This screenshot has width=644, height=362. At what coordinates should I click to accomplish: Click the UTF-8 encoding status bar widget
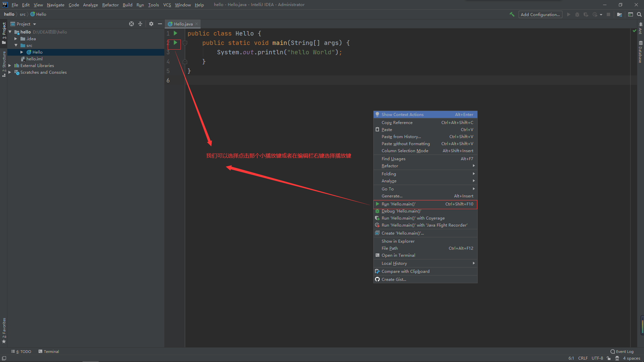pyautogui.click(x=597, y=358)
